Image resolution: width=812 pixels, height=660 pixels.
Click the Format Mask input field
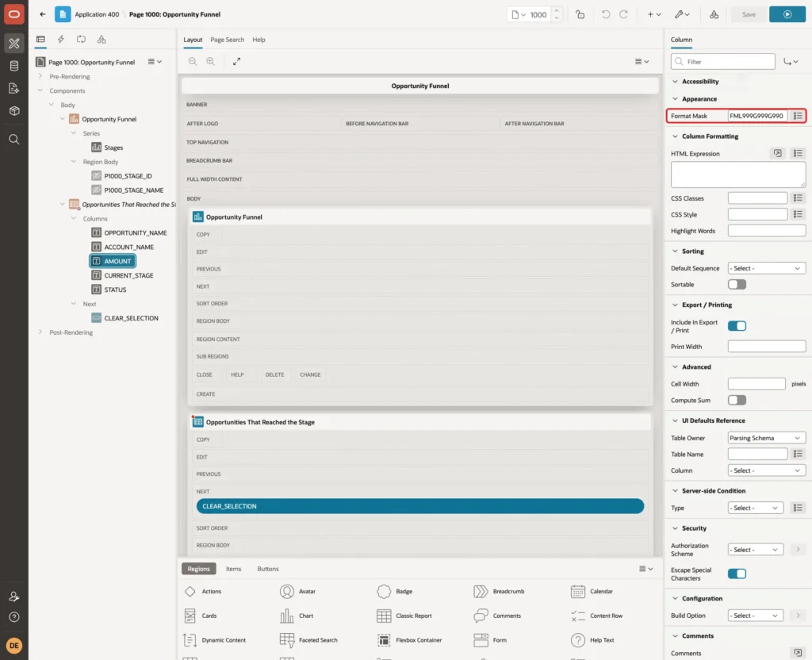click(757, 116)
